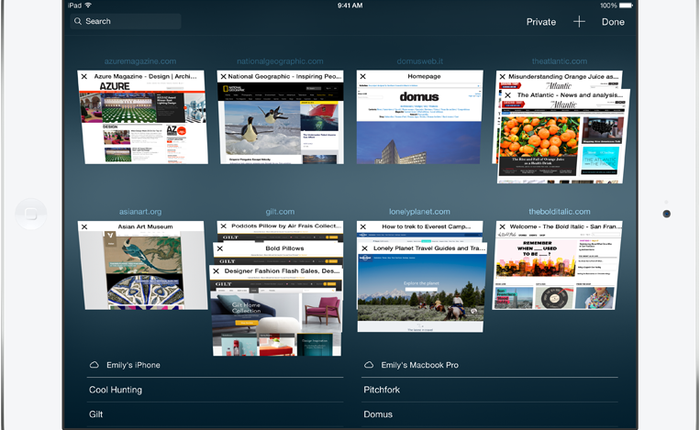Close the Bold Pillows tab
This screenshot has height=430, width=700.
(220, 248)
